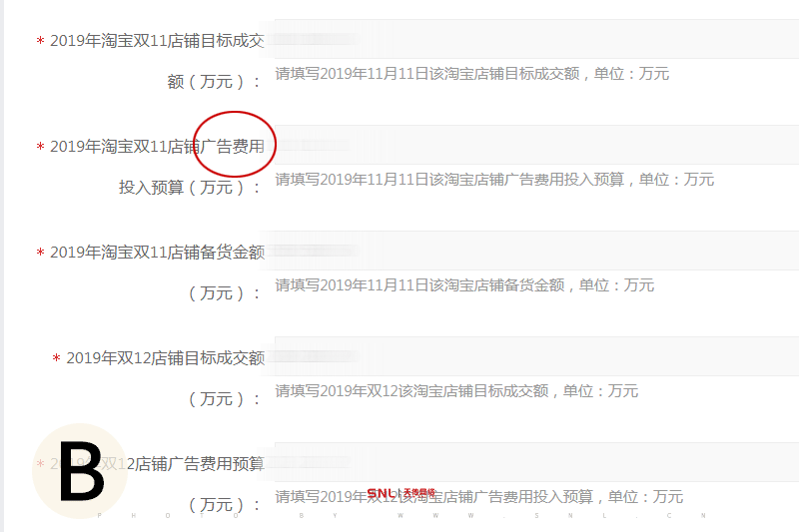The height and width of the screenshot is (532, 799).
Task: Focus the 双11店铺目标成交额 input box
Action: (536, 39)
